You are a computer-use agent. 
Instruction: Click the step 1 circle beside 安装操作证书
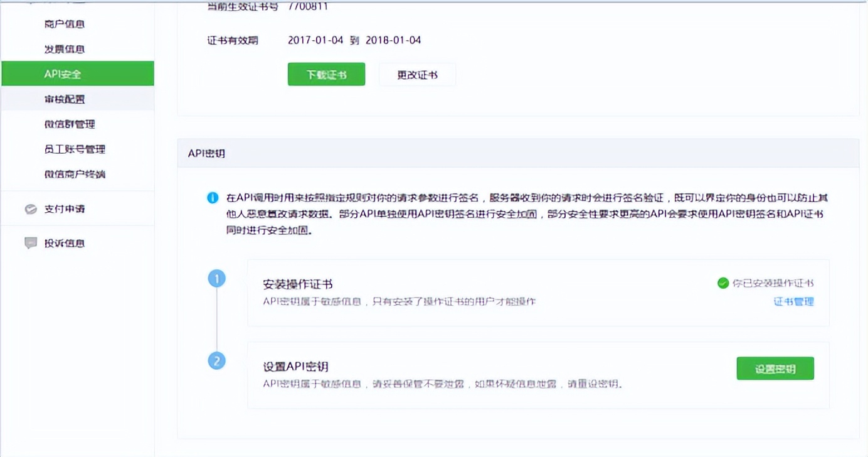coord(216,277)
